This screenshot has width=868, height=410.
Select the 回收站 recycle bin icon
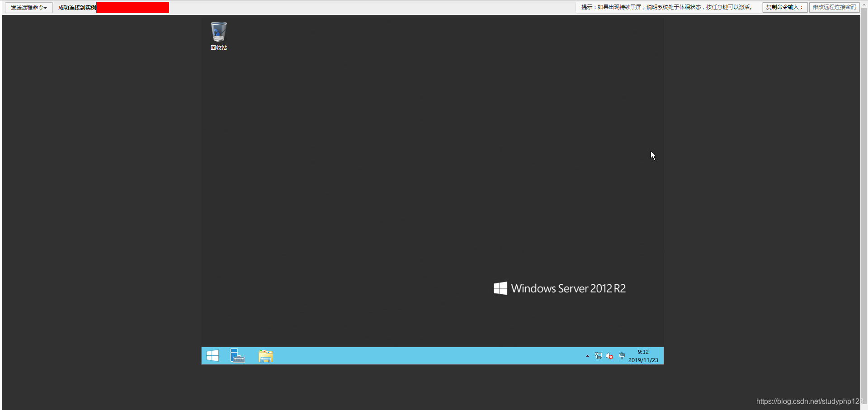coord(219,36)
